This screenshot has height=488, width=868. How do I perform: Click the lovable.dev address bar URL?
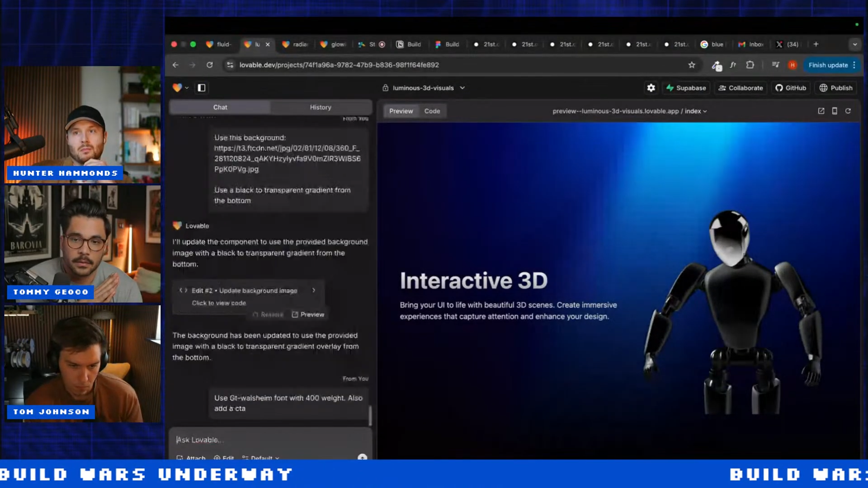339,65
